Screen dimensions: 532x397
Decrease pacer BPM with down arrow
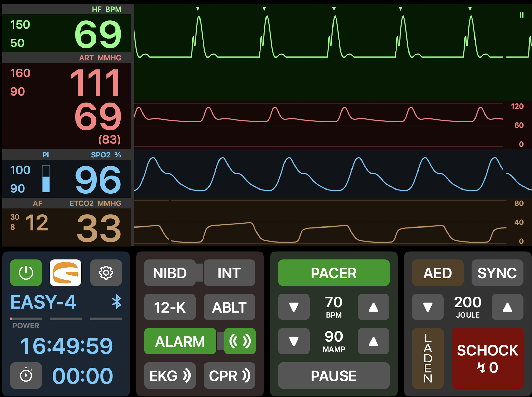[x=294, y=307]
